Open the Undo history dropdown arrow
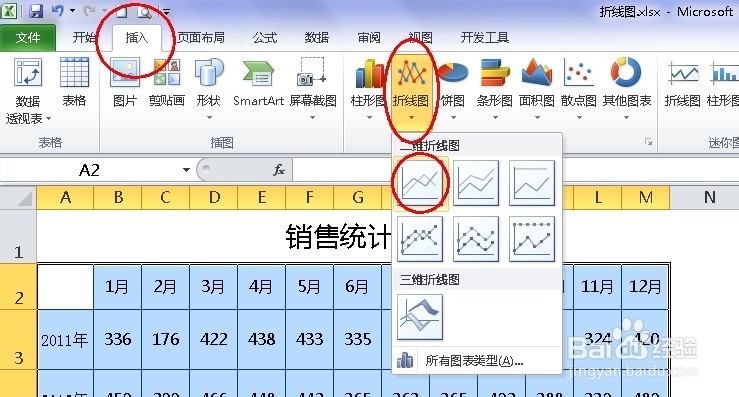 [x=72, y=10]
